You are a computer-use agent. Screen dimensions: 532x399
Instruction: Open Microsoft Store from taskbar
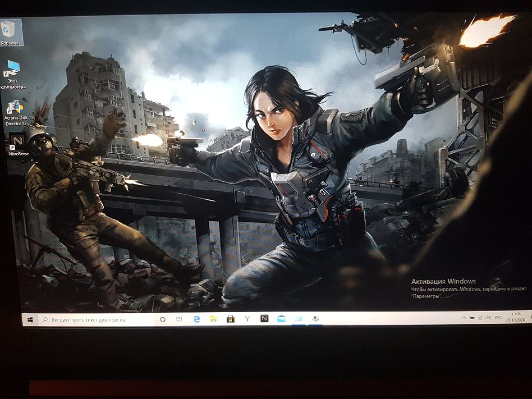click(230, 319)
